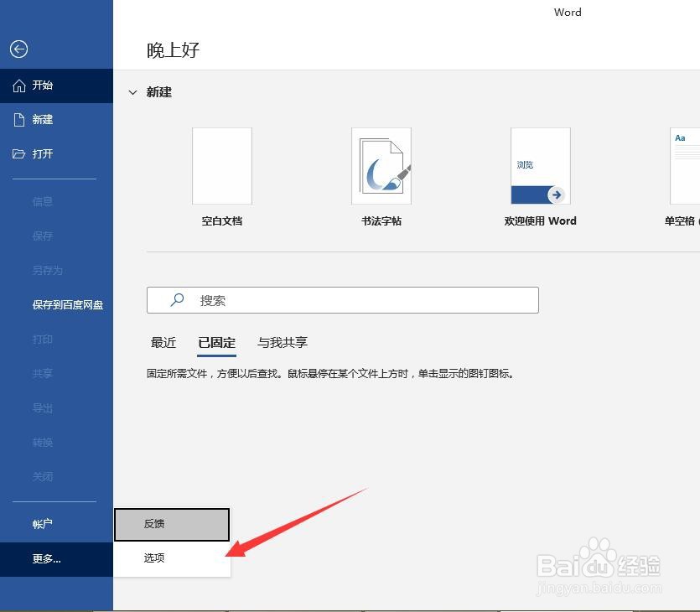Select 打开 in the sidebar
This screenshot has height=612, width=700.
[x=56, y=154]
